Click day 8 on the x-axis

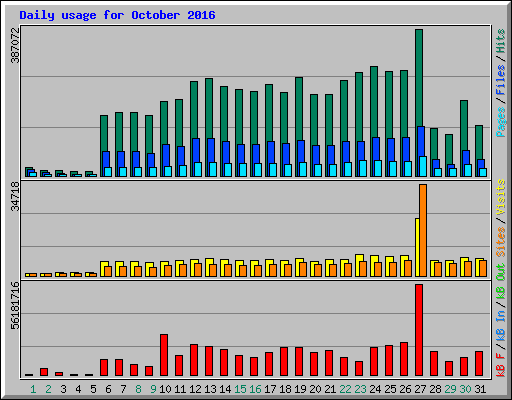point(138,389)
